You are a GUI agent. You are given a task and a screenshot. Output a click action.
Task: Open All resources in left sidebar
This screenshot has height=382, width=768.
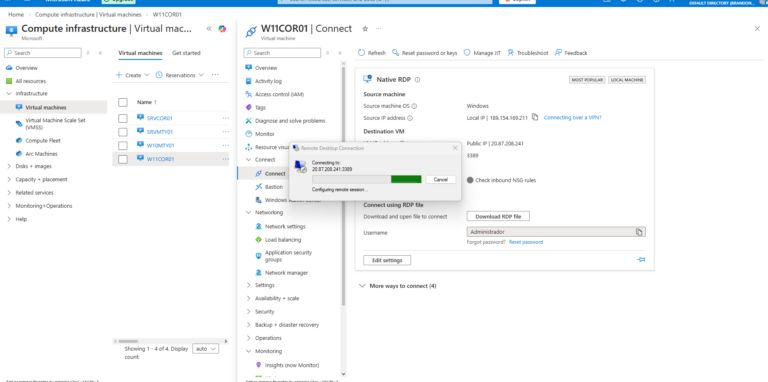pos(30,81)
